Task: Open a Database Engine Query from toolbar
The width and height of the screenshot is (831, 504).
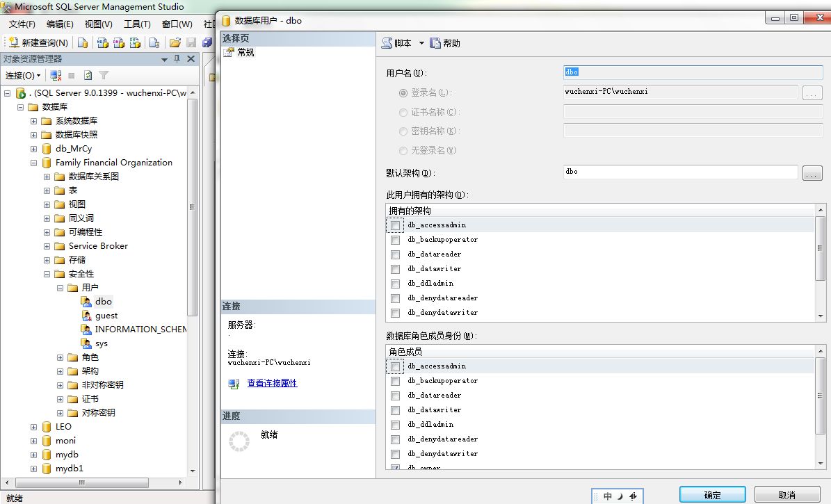Action: 83,43
